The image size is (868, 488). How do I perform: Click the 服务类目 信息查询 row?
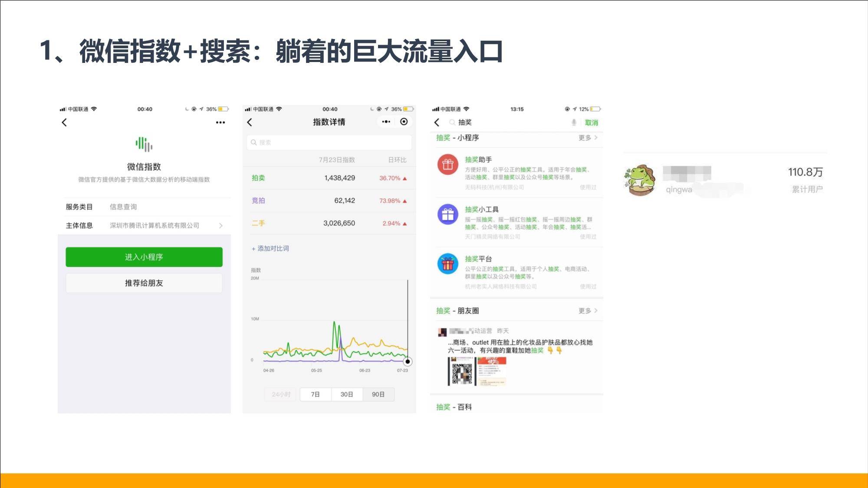point(144,207)
